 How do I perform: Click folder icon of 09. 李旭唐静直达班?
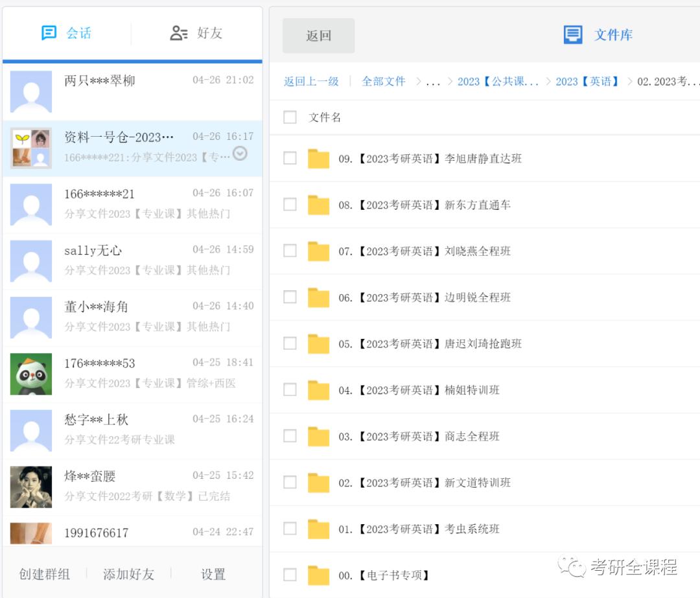point(318,159)
